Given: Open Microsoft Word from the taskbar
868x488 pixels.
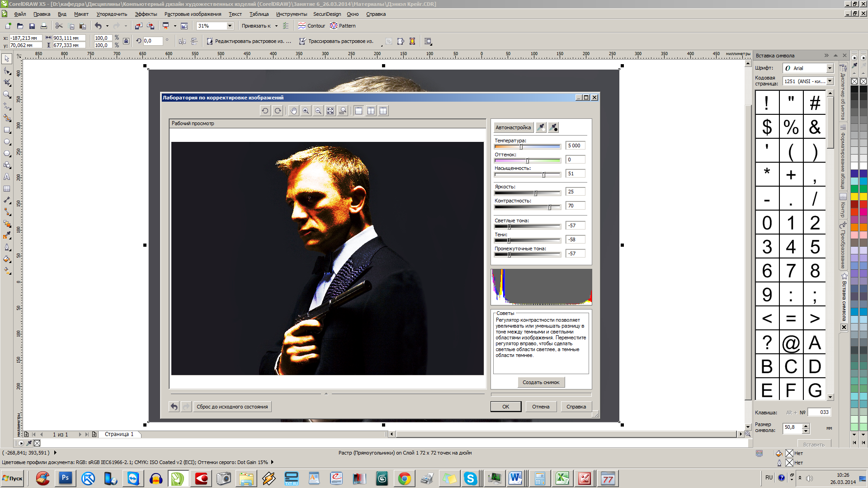Looking at the screenshot, I should (515, 478).
